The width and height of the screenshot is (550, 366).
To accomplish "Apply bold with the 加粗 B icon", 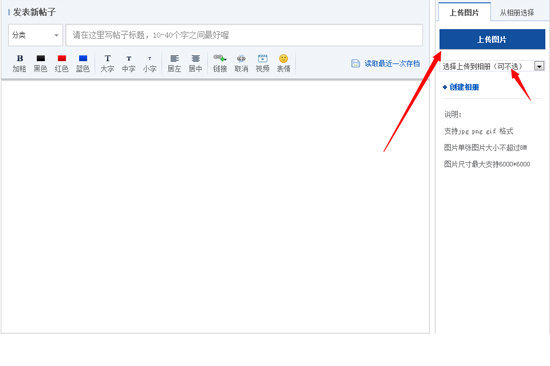I will (19, 63).
